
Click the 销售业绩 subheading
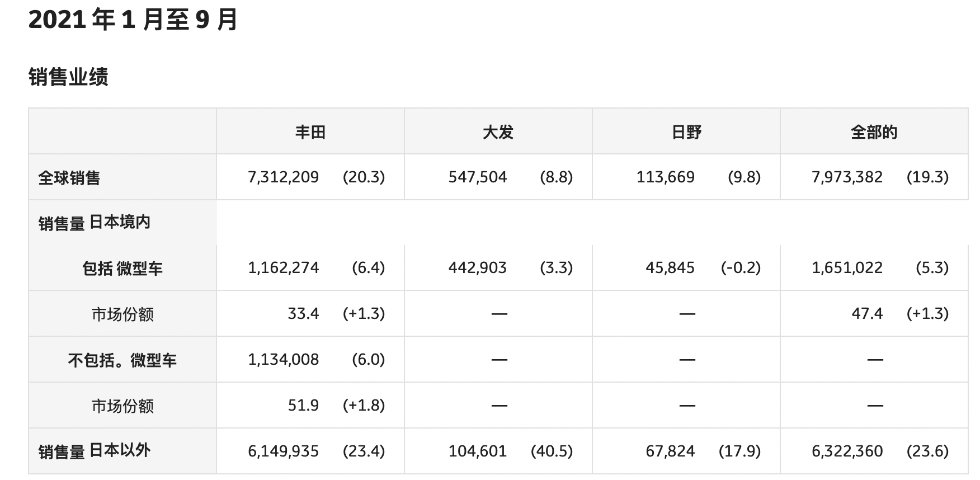[68, 77]
